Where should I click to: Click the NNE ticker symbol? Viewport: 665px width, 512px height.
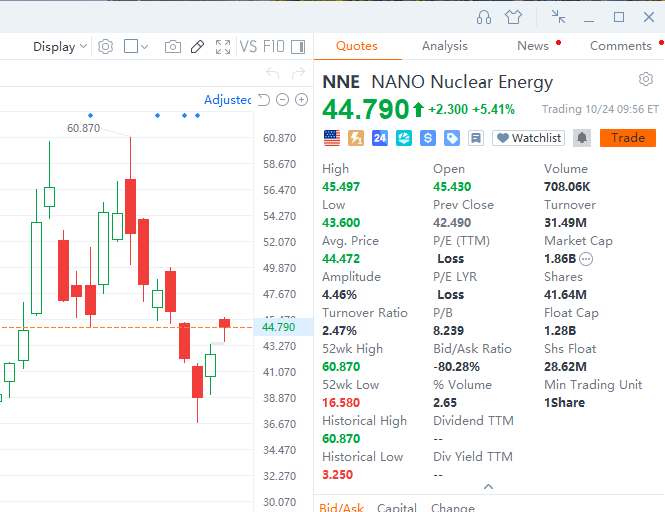[341, 82]
